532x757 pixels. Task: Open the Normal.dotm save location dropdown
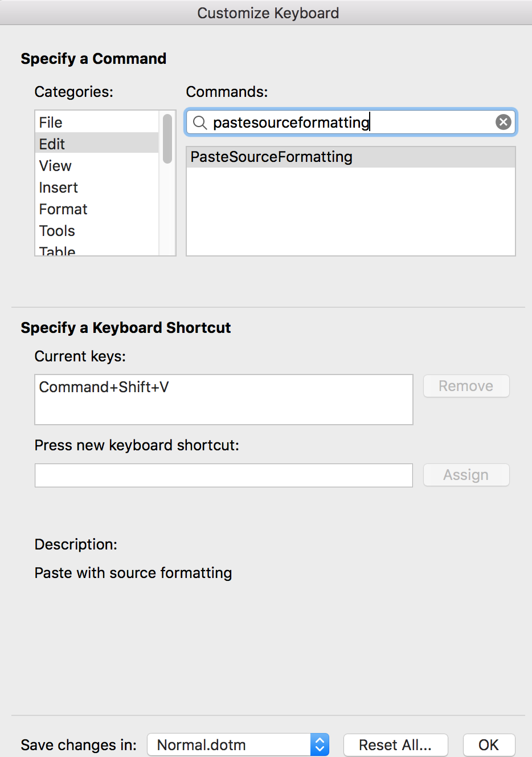tap(229, 745)
